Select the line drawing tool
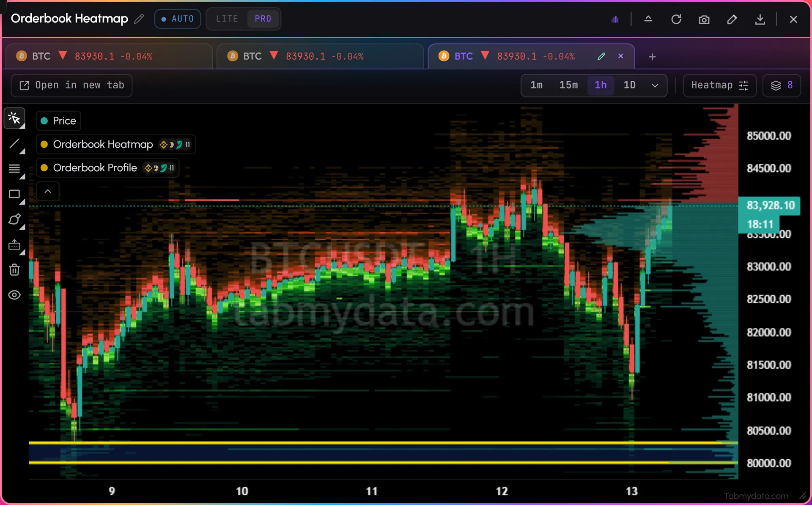This screenshot has height=505, width=812. [x=15, y=144]
